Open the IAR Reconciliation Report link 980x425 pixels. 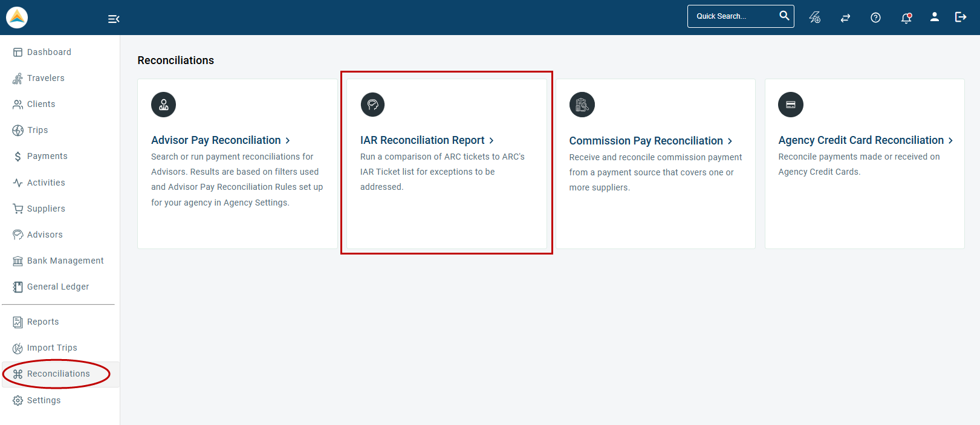[x=422, y=140]
